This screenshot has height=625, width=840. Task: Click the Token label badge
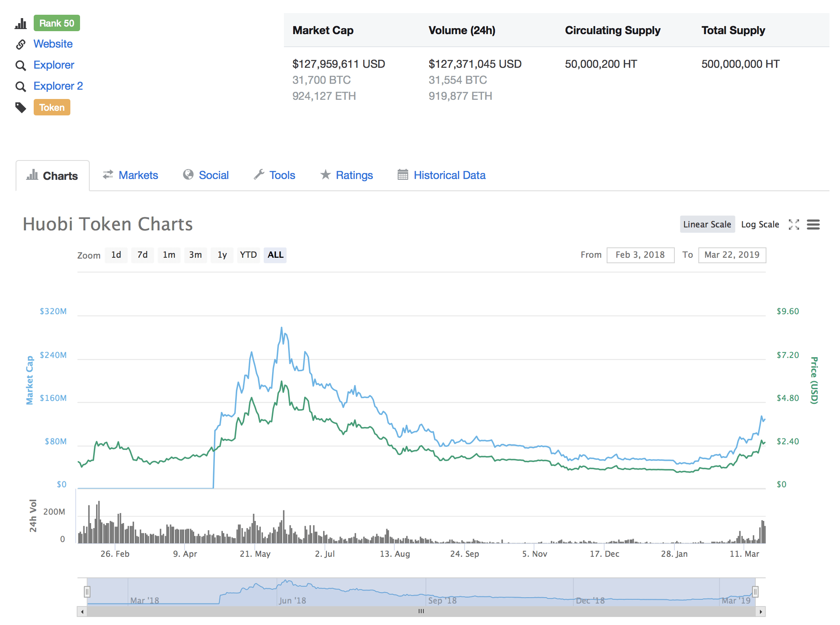52,107
